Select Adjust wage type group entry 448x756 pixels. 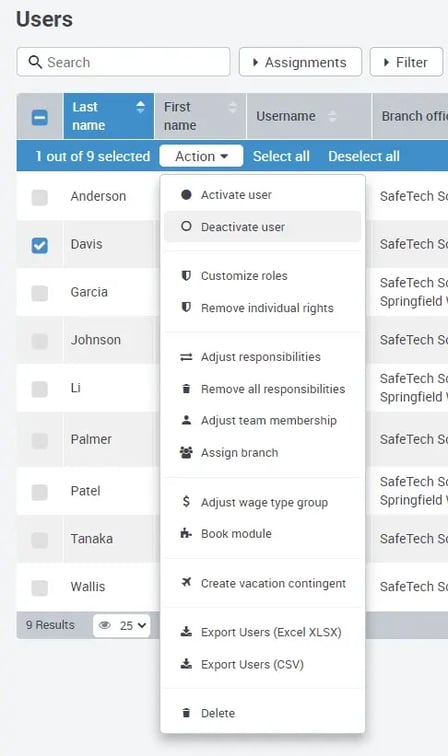coord(262,502)
